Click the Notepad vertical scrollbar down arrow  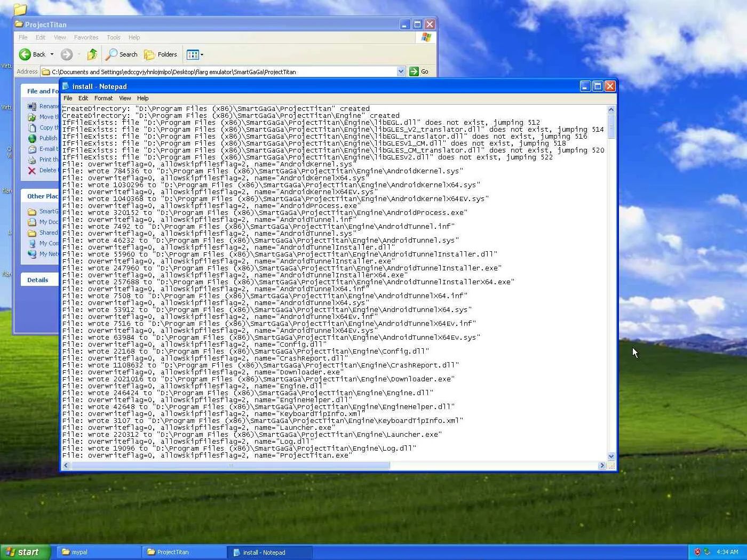point(611,457)
